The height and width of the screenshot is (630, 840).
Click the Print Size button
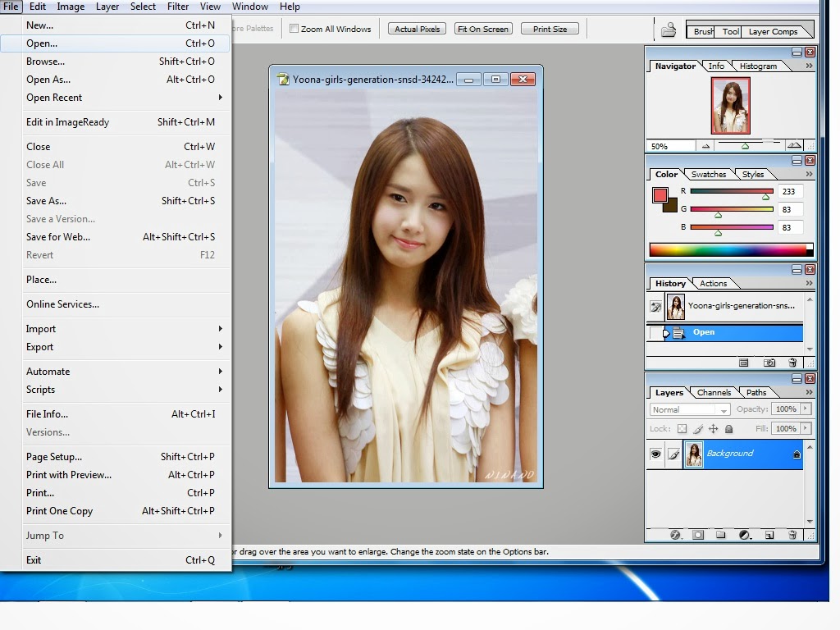[x=550, y=29]
